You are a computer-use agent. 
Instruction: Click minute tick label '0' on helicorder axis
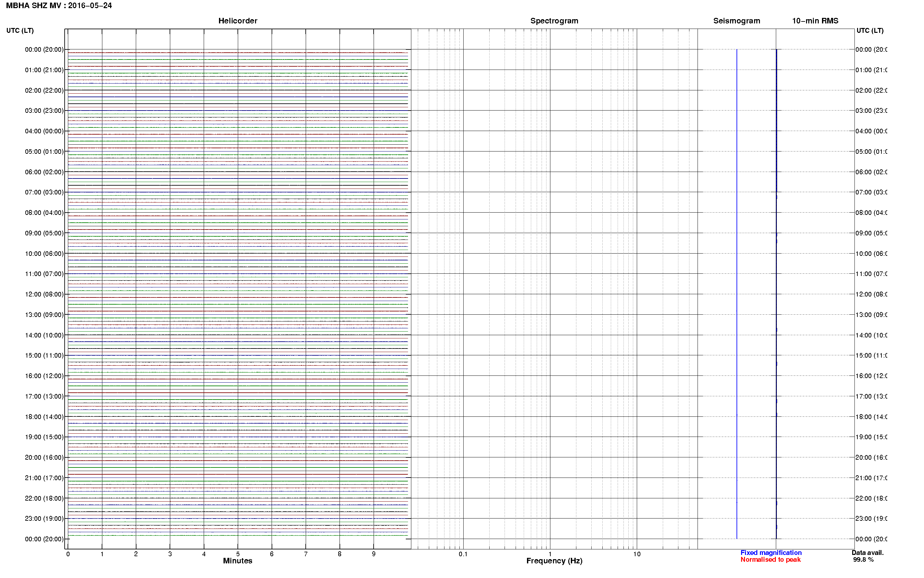coord(68,554)
